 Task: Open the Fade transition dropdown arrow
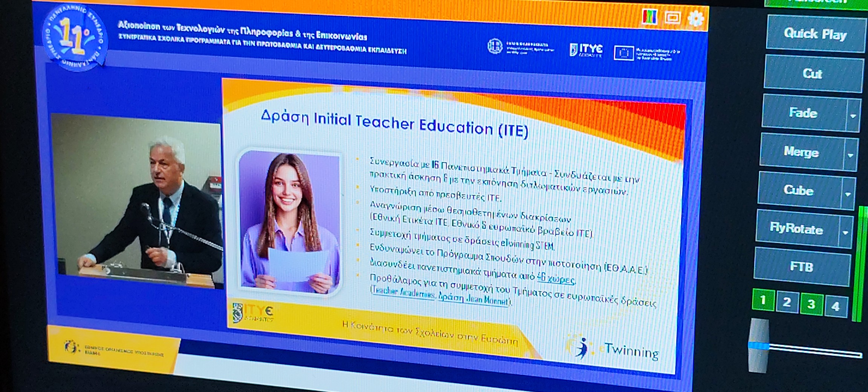tap(853, 116)
